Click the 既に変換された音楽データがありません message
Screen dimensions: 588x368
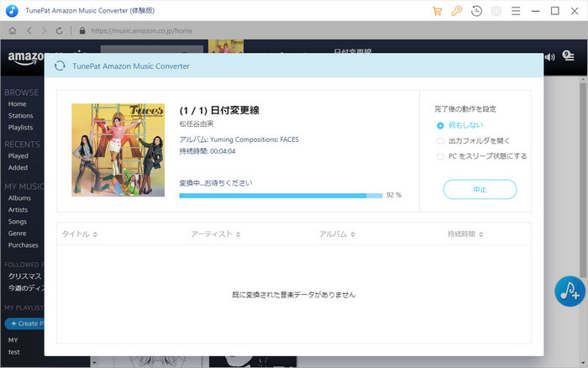(x=294, y=295)
